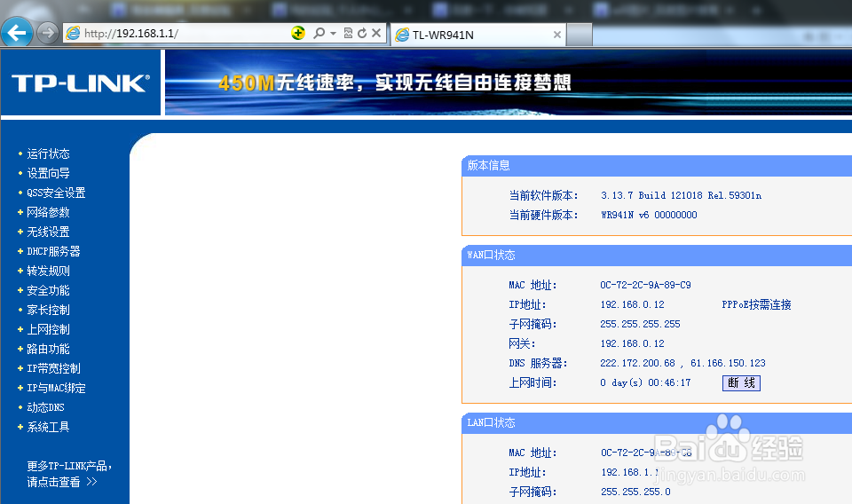
Task: Open 设置向导 in sidebar
Action: pyautogui.click(x=48, y=173)
